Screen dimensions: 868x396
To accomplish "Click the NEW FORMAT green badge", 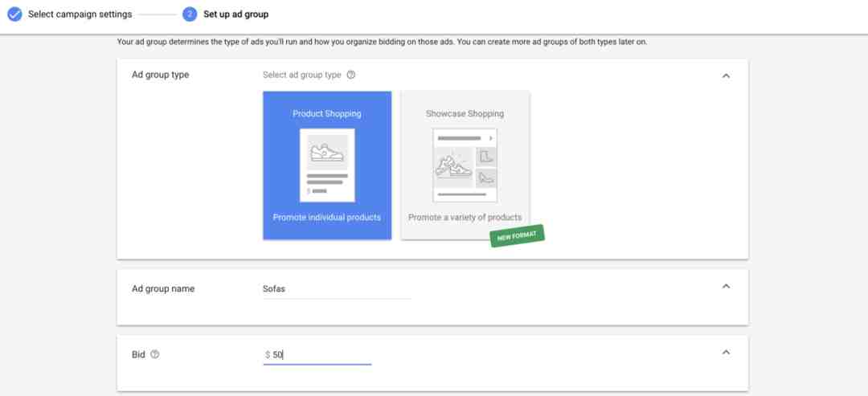I will [517, 235].
